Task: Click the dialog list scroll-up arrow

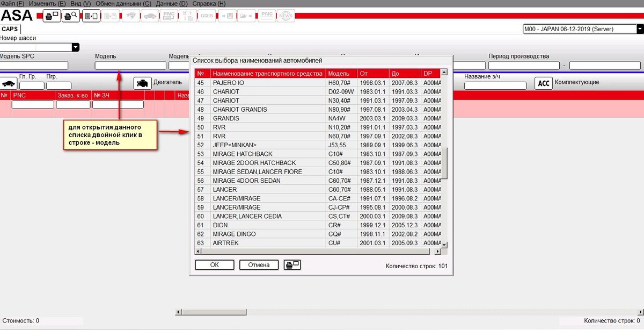Action: (x=444, y=71)
